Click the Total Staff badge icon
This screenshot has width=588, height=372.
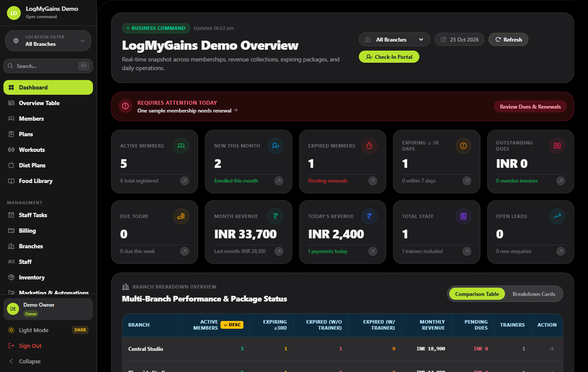(x=463, y=216)
